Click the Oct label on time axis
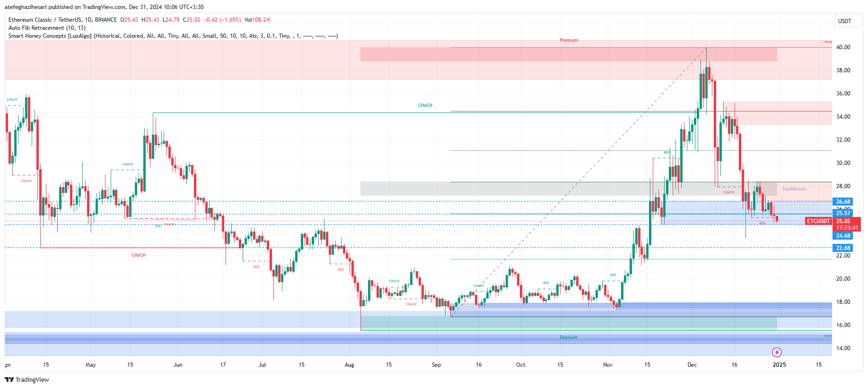Image resolution: width=868 pixels, height=388 pixels. 520,365
